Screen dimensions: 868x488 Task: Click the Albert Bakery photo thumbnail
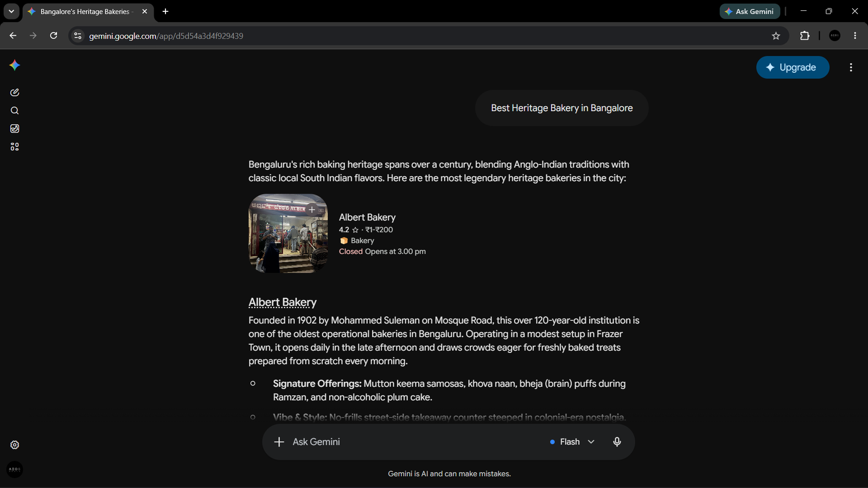tap(288, 233)
